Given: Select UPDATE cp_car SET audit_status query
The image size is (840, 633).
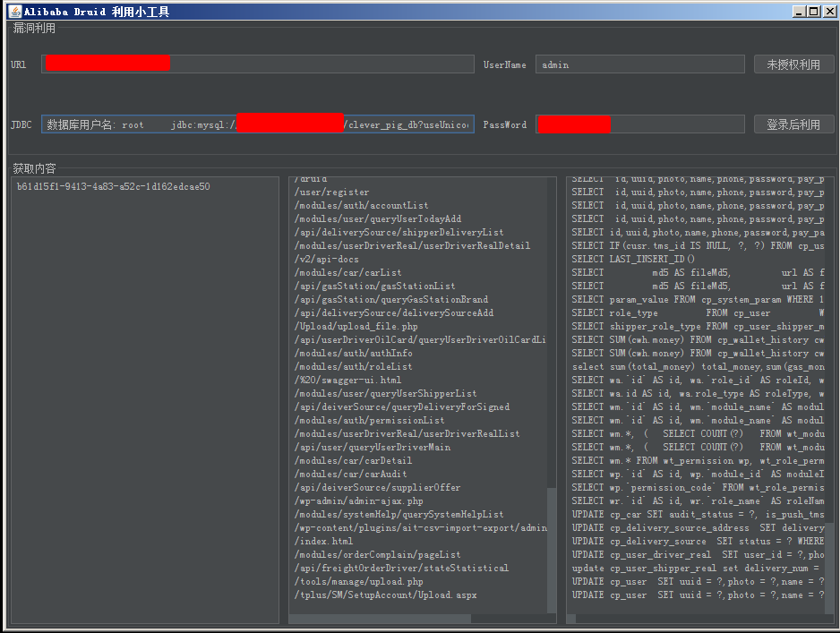Looking at the screenshot, I should (698, 514).
